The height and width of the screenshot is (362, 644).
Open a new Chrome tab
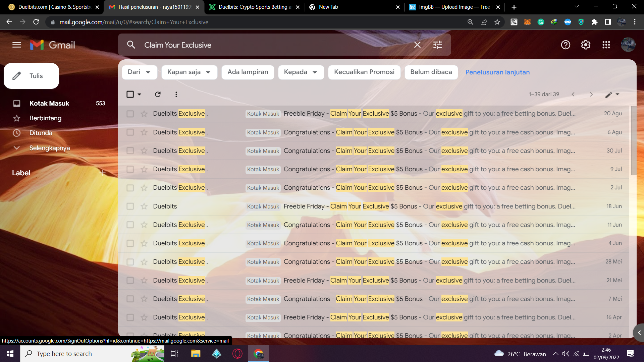click(514, 7)
